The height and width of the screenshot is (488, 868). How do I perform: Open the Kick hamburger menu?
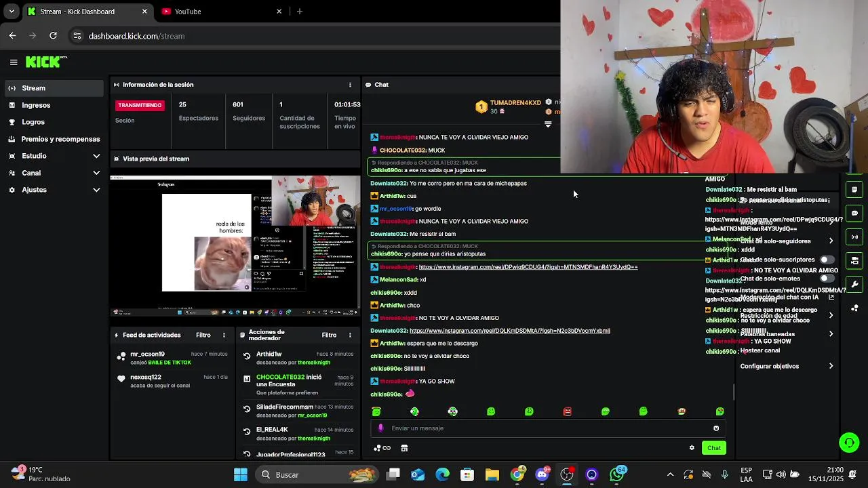[x=14, y=62]
